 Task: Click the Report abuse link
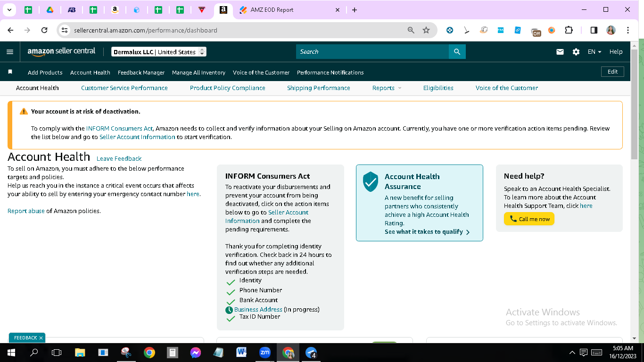coord(26,211)
